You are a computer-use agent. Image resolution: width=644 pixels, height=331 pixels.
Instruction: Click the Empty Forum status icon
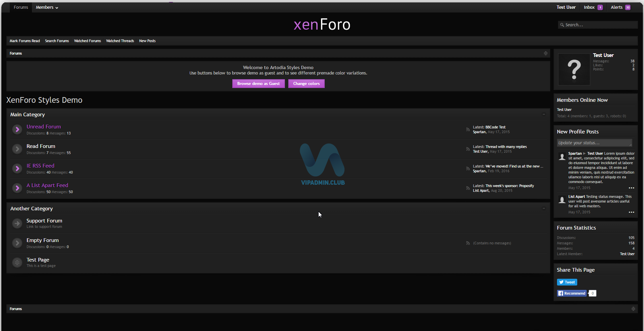17,243
